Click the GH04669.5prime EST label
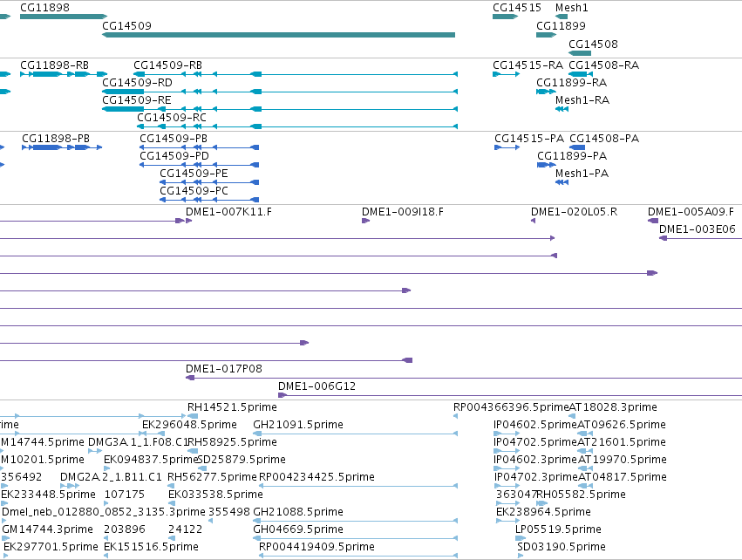 (x=298, y=529)
